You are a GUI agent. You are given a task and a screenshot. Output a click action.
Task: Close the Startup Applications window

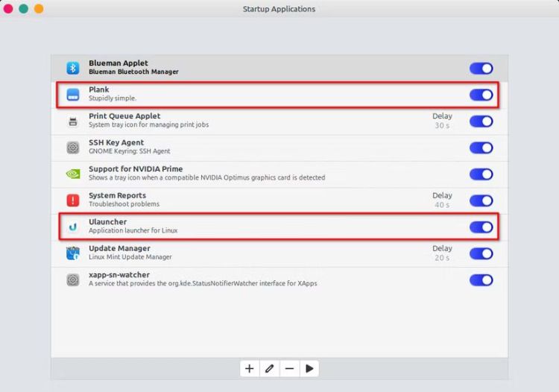(8, 9)
